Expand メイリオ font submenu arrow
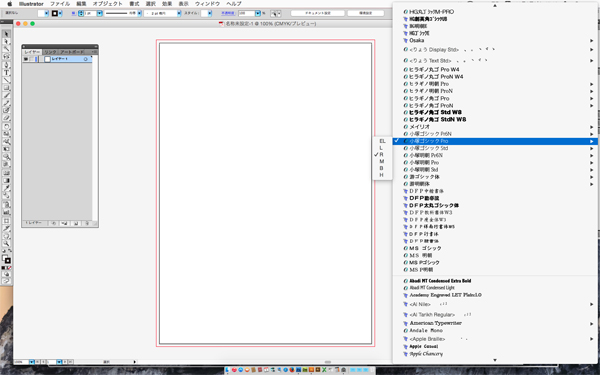Viewport: 600px width, 375px height. pos(592,127)
